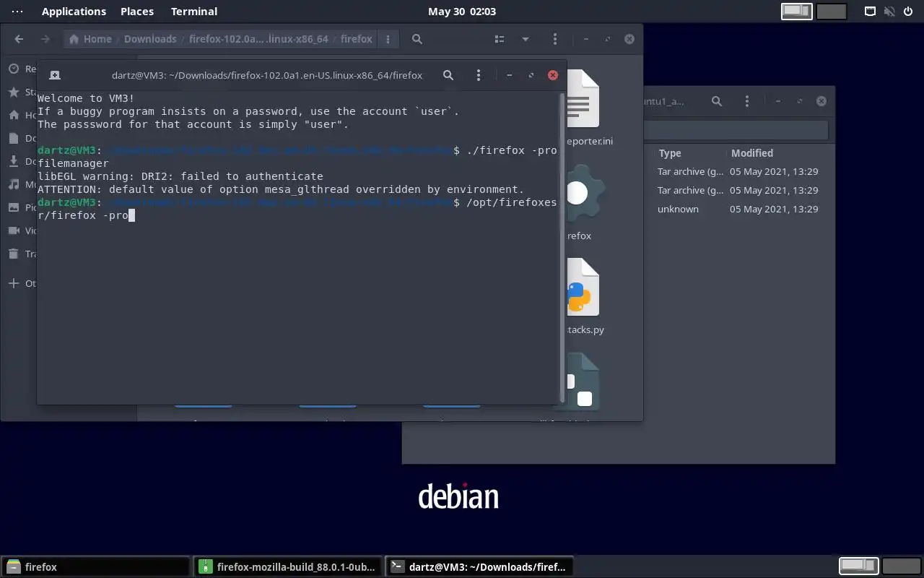The image size is (924, 578).
Task: Select the firefox-102.0a linux-x86_64 path segment
Action: click(x=258, y=39)
